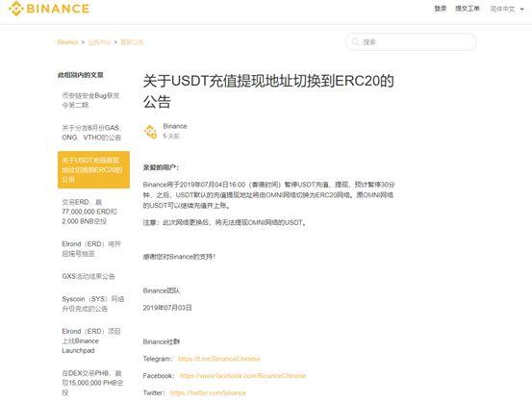This screenshot has height=403, width=532.
Task: Open sidebar article about GAS, ONG, VTHO distribution
Action: click(91, 133)
